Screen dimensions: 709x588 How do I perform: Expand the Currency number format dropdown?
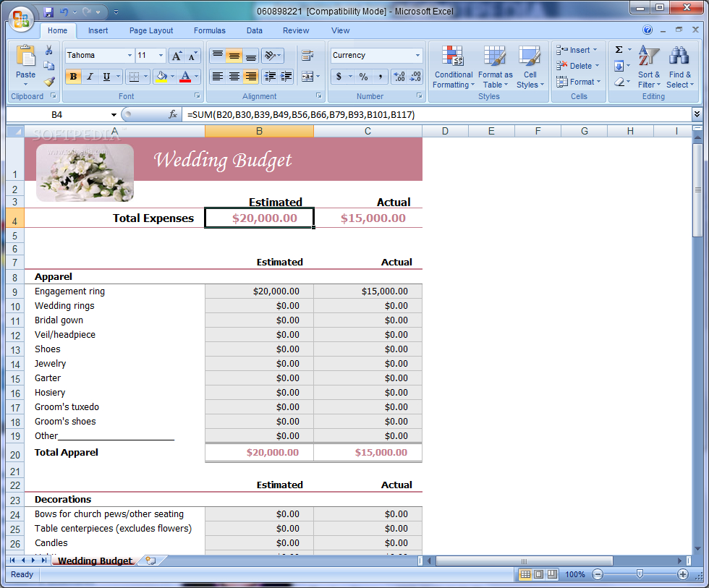tap(417, 56)
